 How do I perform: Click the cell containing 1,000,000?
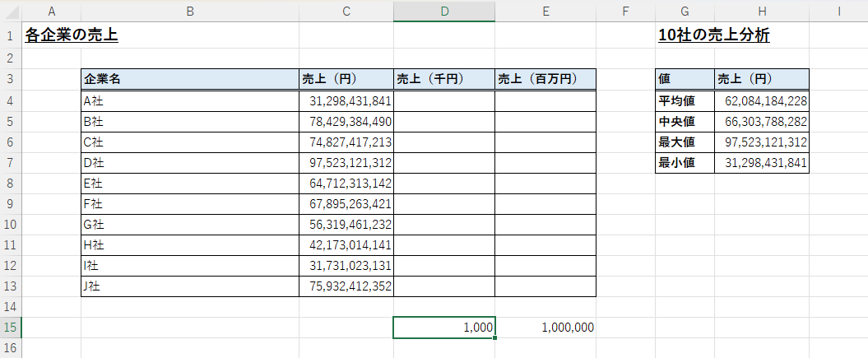coord(545,328)
